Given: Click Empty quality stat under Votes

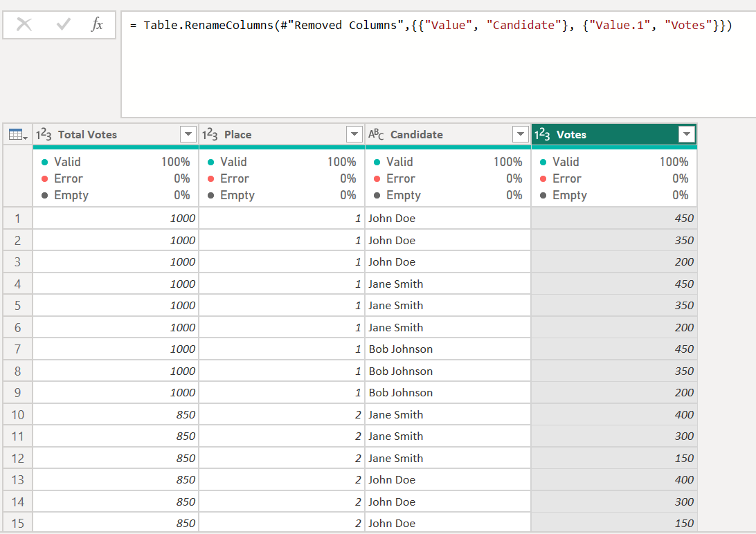Looking at the screenshot, I should [x=614, y=195].
